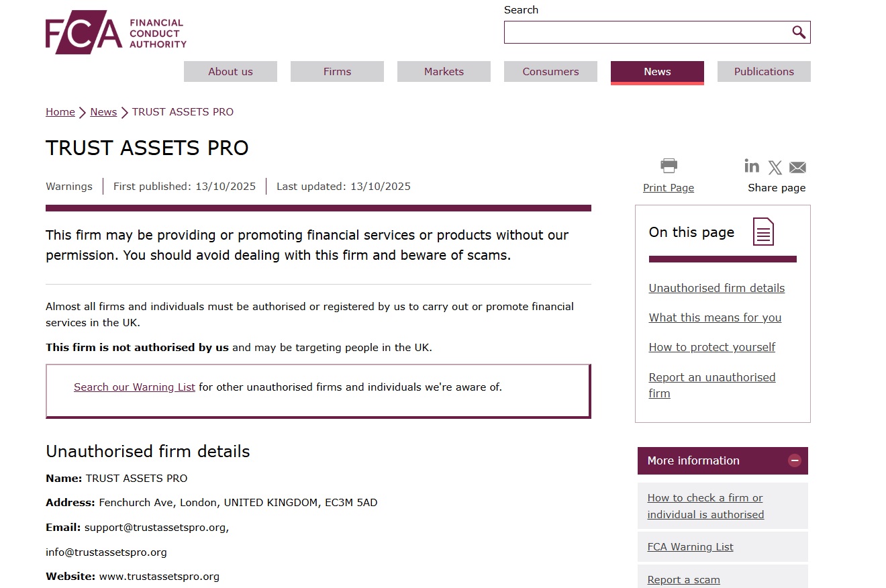Viewport: 886px width, 588px height.
Task: Open the FCA Warning List link
Action: tap(690, 547)
